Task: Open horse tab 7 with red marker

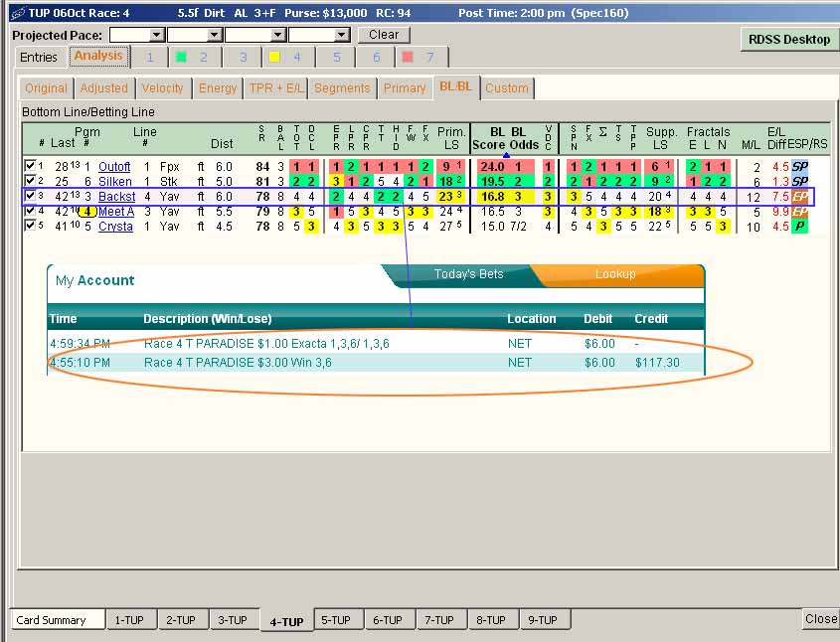Action: click(421, 58)
